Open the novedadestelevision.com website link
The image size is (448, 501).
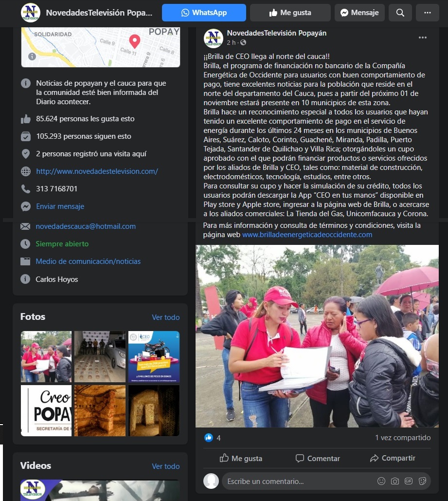(x=97, y=171)
